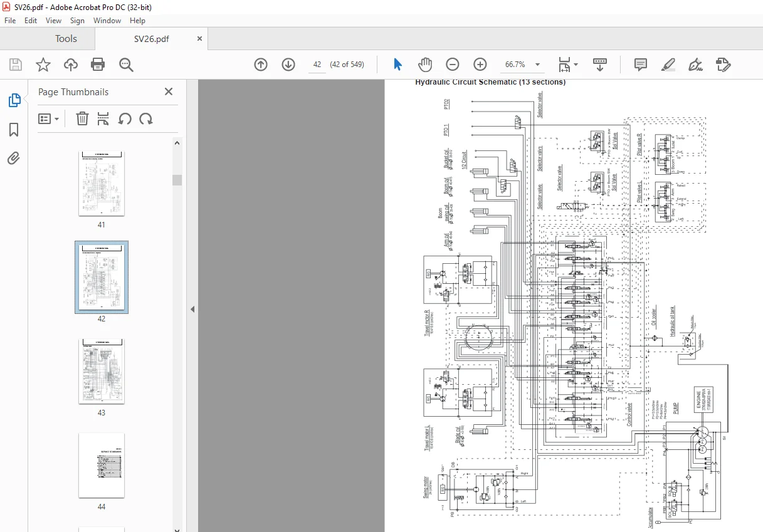Click the scrolling mode keyboard icon
Screen dimensions: 763x532
point(600,65)
